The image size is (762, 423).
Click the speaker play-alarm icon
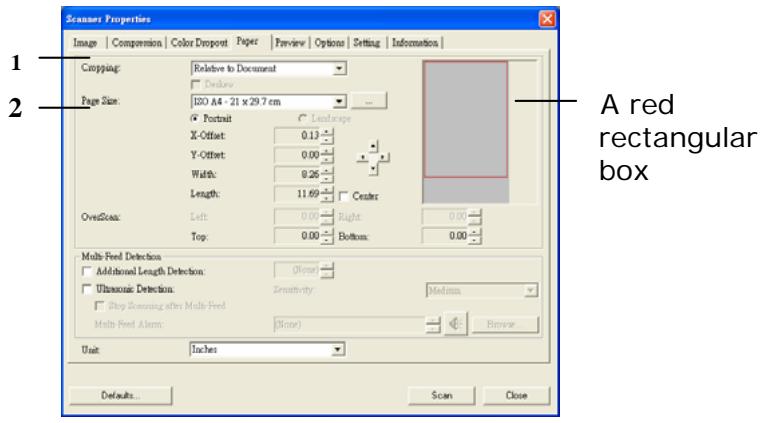point(455,324)
